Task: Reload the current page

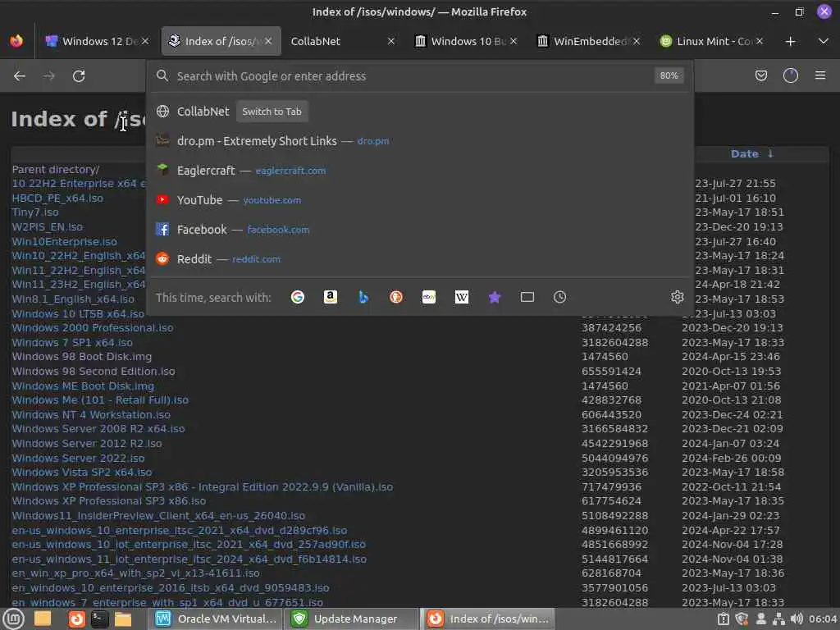Action: point(79,76)
